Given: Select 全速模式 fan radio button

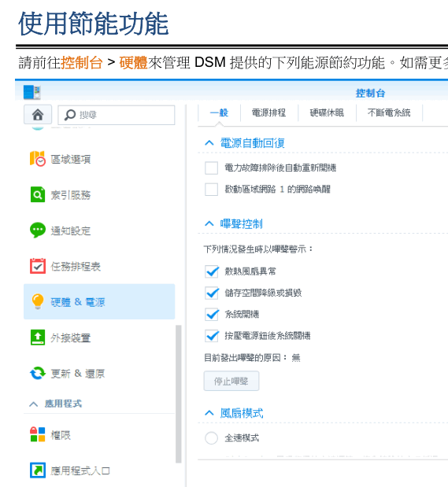Looking at the screenshot, I should (x=212, y=438).
